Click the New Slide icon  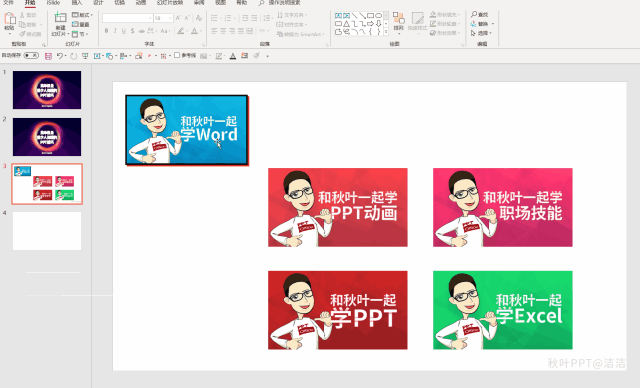(x=60, y=18)
